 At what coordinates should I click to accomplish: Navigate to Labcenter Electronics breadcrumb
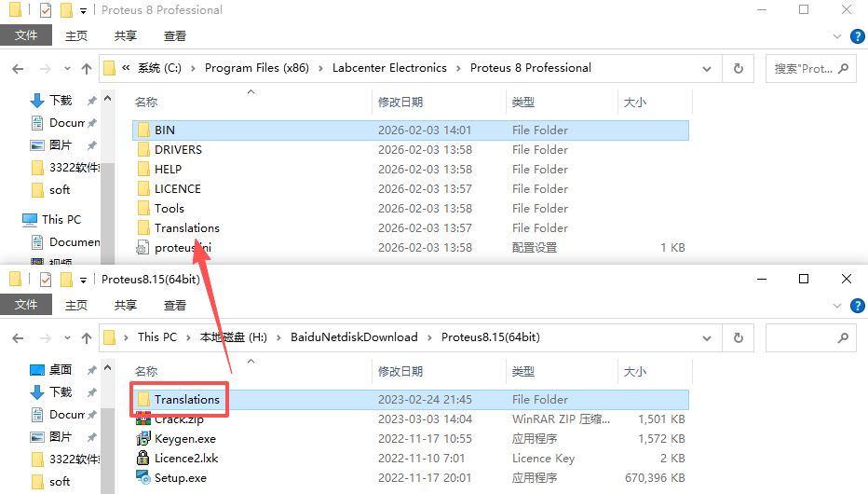(389, 68)
